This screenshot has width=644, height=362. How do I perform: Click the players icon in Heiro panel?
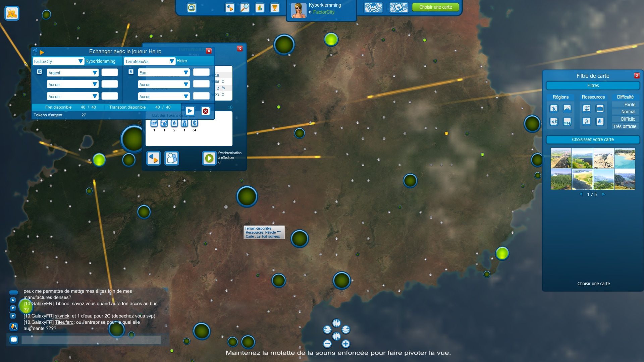[172, 158]
